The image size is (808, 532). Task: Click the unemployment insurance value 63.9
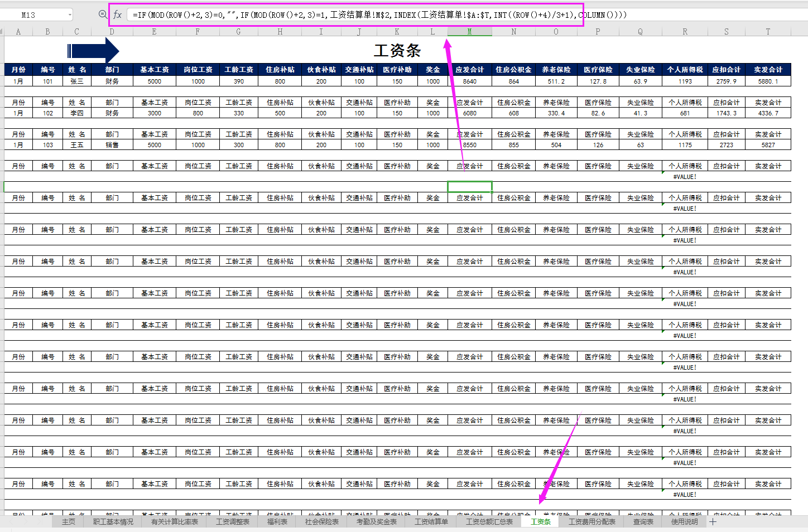pos(641,81)
